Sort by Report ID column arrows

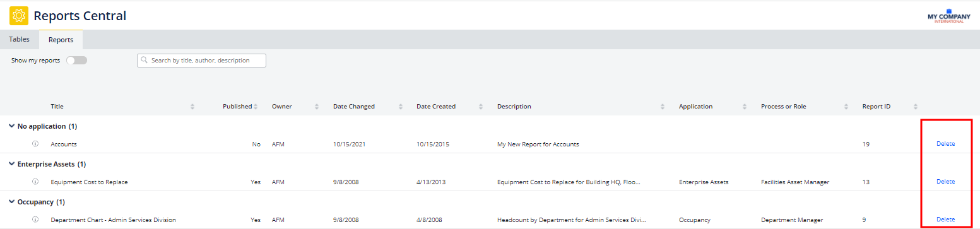click(916, 107)
